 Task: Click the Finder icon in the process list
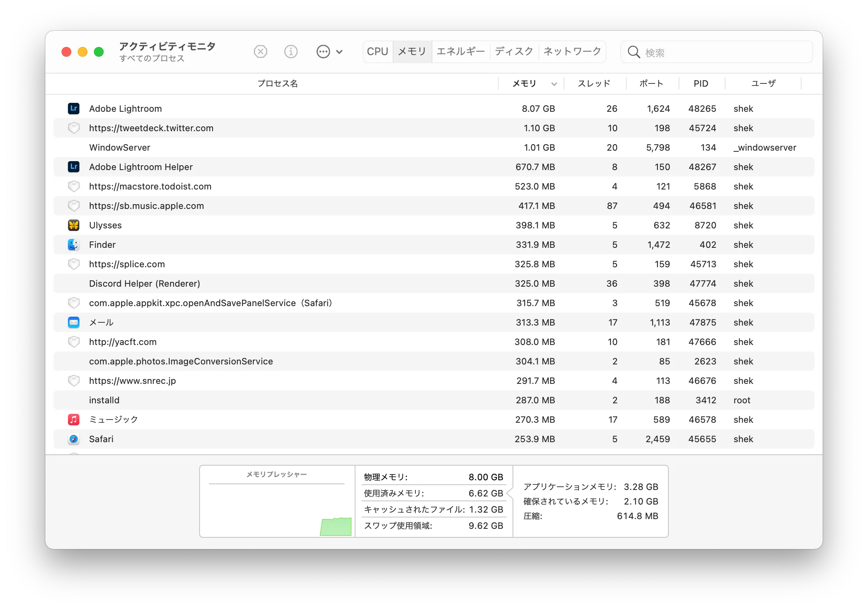pos(74,245)
